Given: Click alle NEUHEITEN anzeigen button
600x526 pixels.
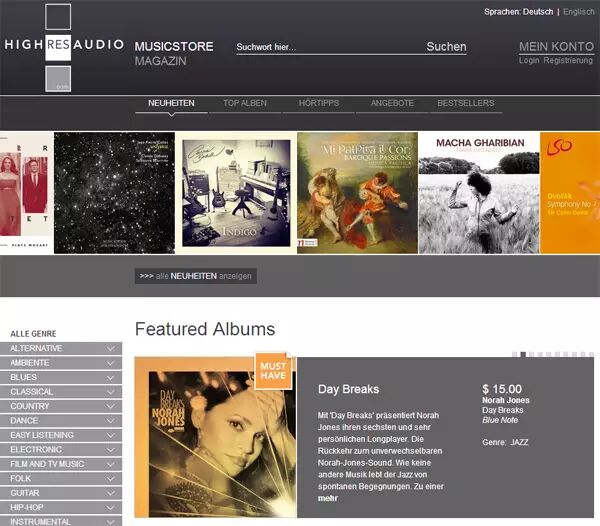Looking at the screenshot, I should (196, 276).
